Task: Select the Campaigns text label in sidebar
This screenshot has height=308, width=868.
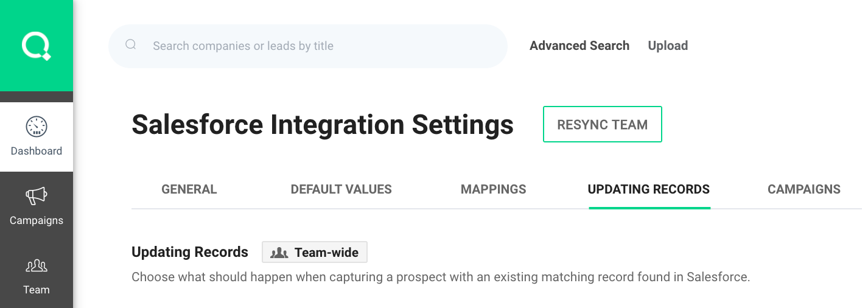Action: [37, 220]
